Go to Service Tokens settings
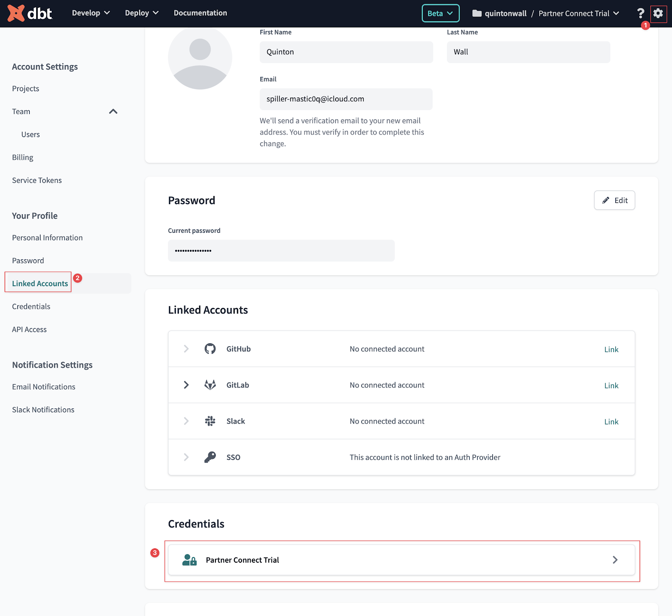 click(37, 180)
